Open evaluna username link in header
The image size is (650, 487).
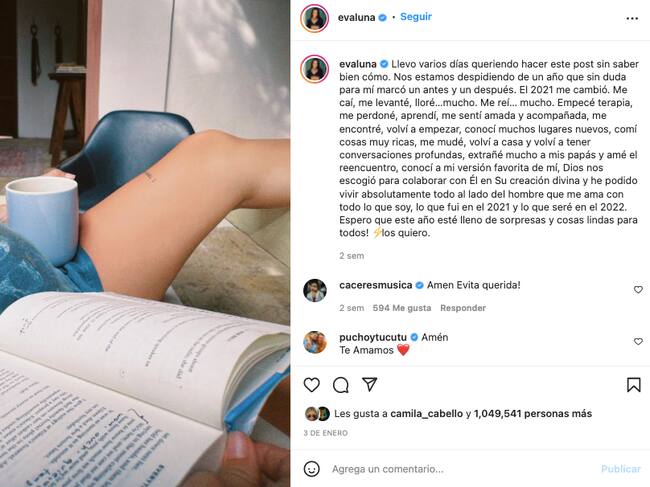(x=357, y=17)
